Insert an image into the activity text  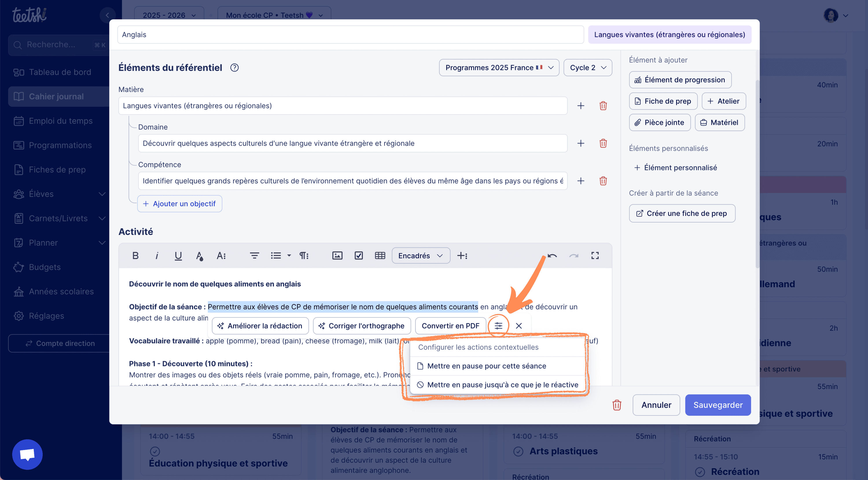[337, 255]
